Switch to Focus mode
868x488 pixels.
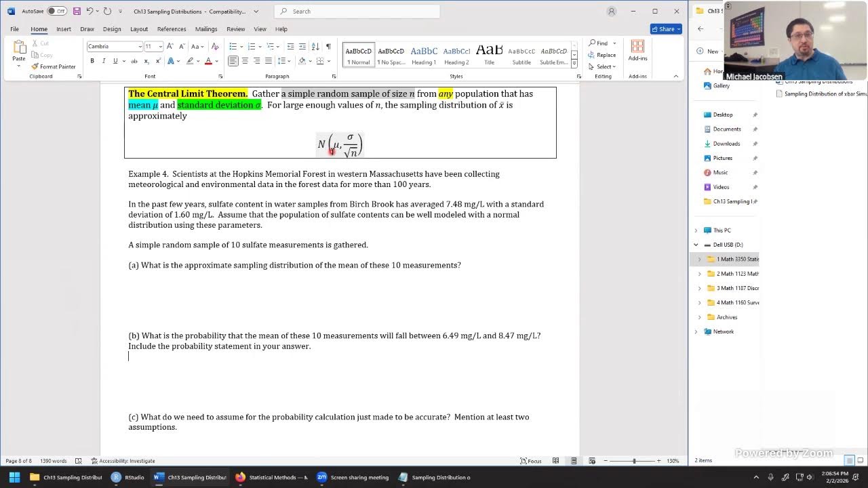(x=531, y=461)
